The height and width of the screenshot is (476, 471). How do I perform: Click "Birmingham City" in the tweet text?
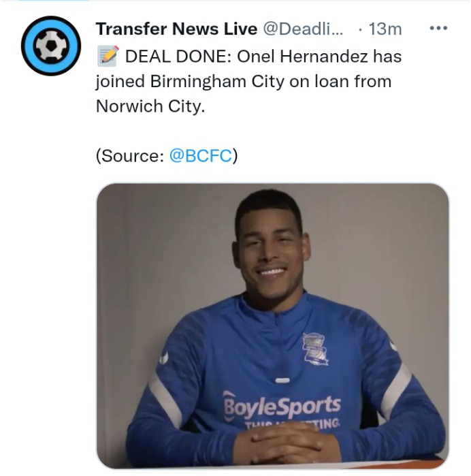217,81
